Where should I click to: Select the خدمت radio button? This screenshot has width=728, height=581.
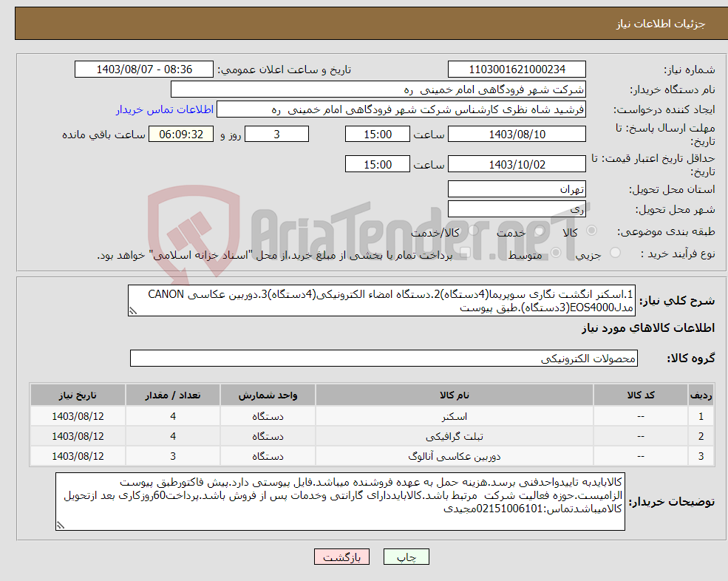coord(539,231)
